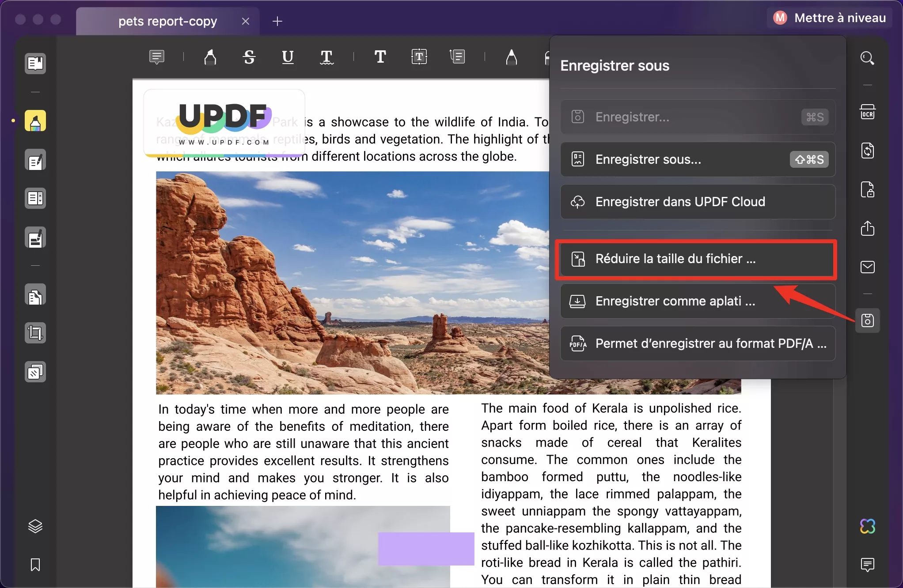
Task: Select Enregistrer comme aplati option
Action: coord(698,301)
